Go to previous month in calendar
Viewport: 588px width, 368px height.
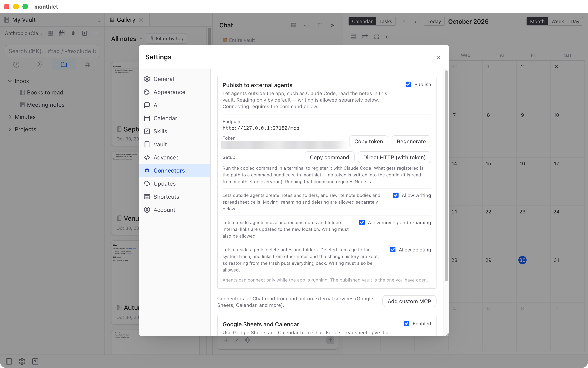click(x=404, y=22)
